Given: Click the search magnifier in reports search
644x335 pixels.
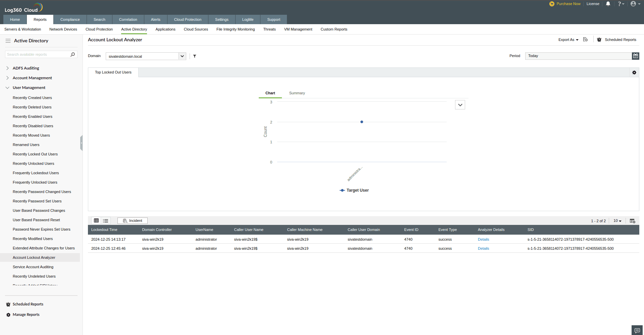Looking at the screenshot, I should coord(72,54).
